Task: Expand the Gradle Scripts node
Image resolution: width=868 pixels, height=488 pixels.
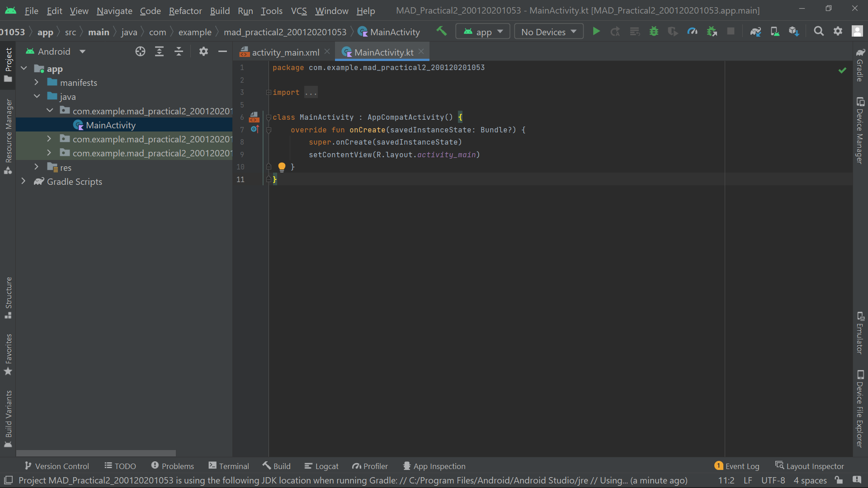Action: [23, 181]
